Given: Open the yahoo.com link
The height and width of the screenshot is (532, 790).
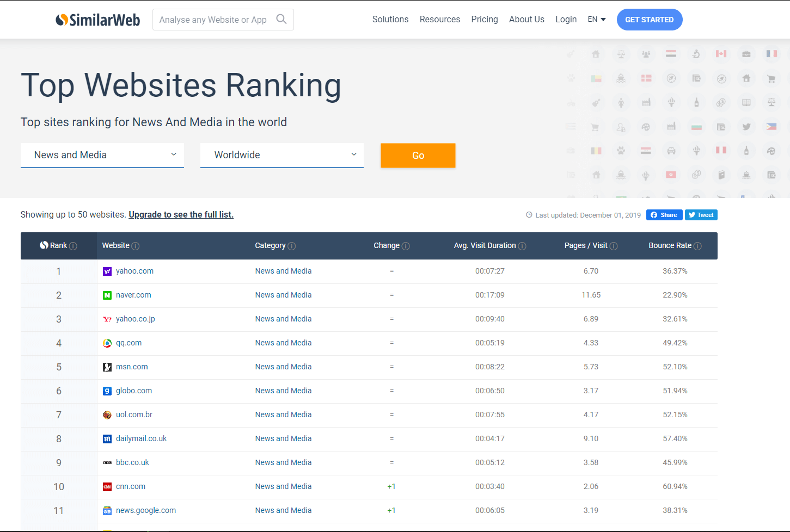Looking at the screenshot, I should point(134,271).
